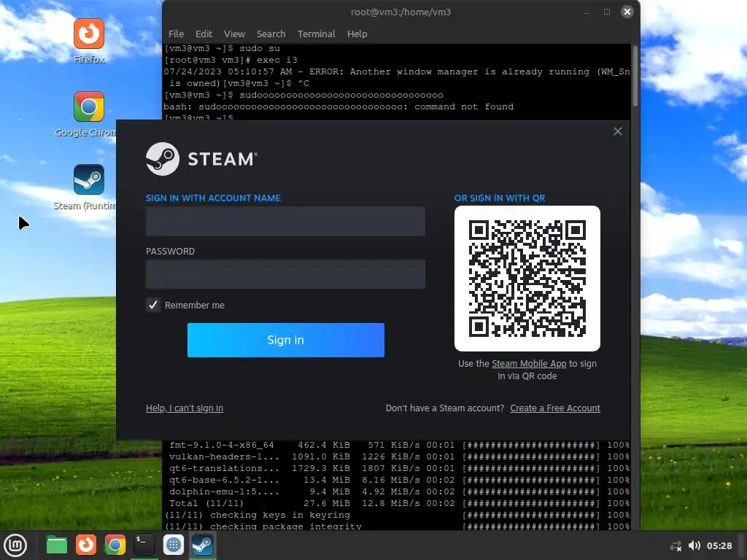The image size is (747, 560).
Task: Open the terminal View menu
Action: point(234,34)
